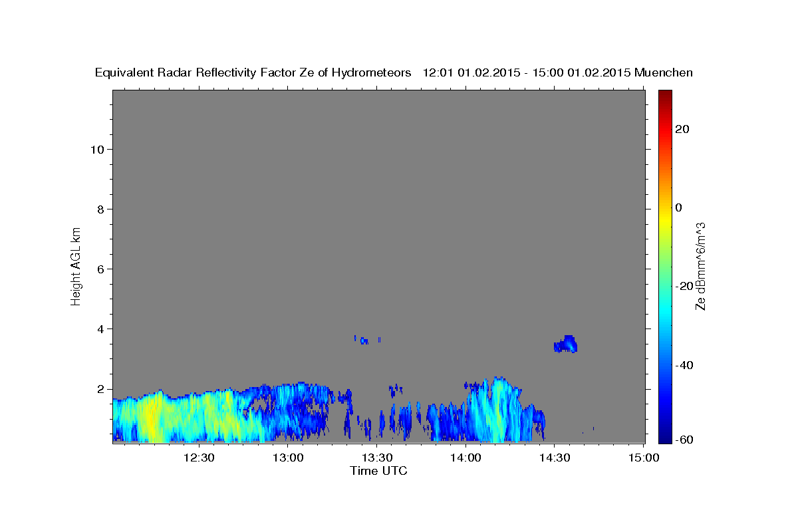The width and height of the screenshot is (798, 532).
Task: Click the '13:30' time tick label
Action: coord(376,458)
